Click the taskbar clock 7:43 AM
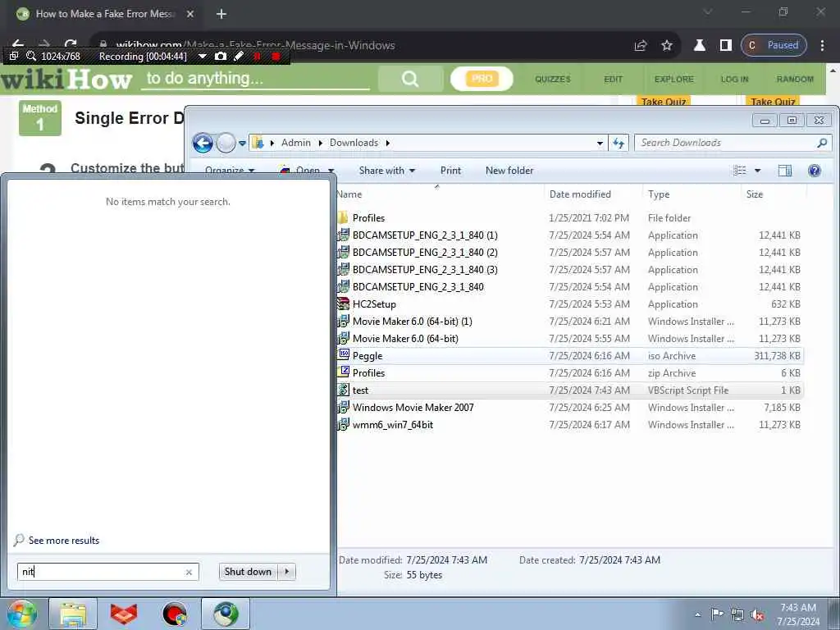Screen dimensions: 840x630 797,608
